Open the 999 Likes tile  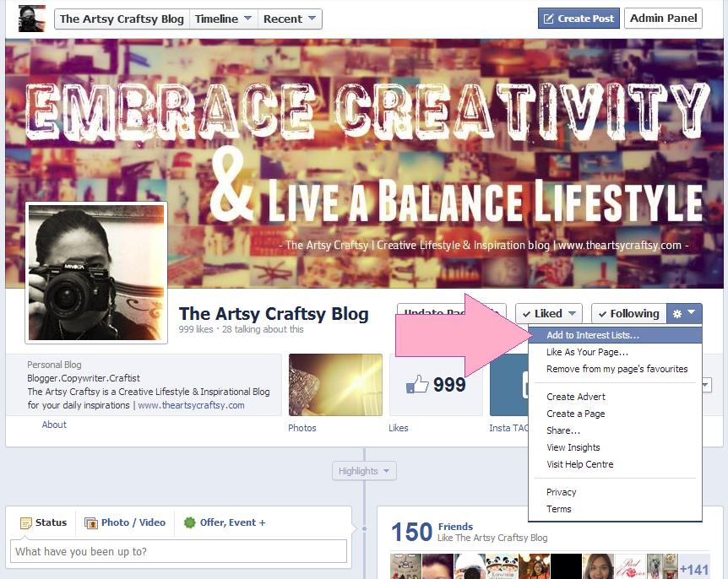(436, 385)
